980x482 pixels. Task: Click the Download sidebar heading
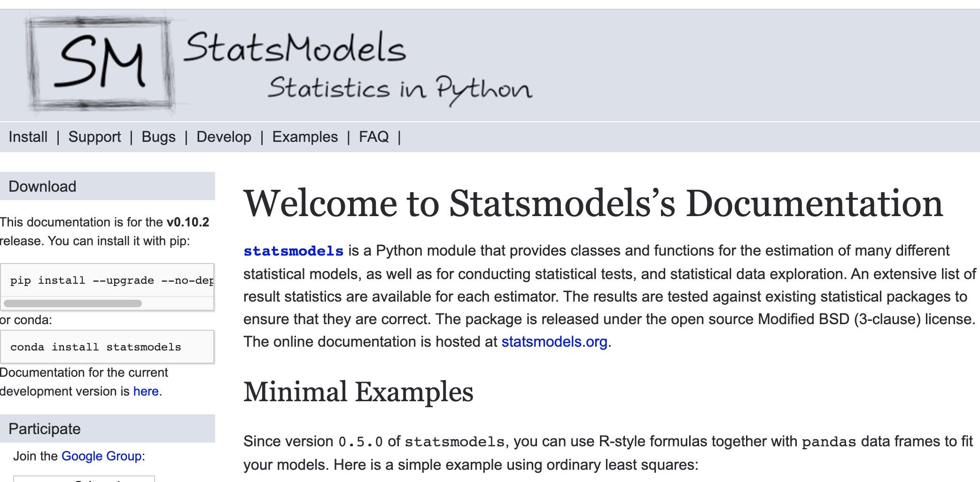(x=42, y=187)
